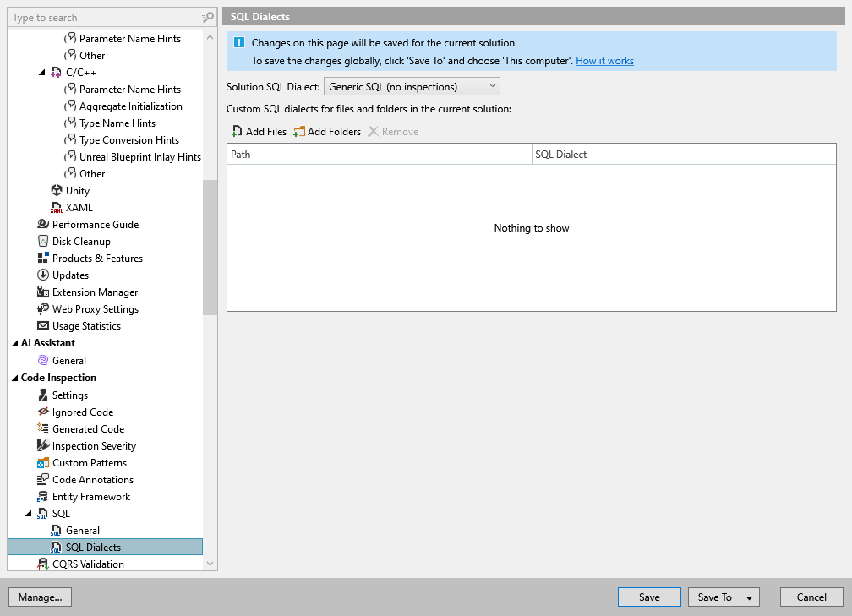Screen dimensions: 852x616
Task: Open the Updates settings
Action: point(72,275)
